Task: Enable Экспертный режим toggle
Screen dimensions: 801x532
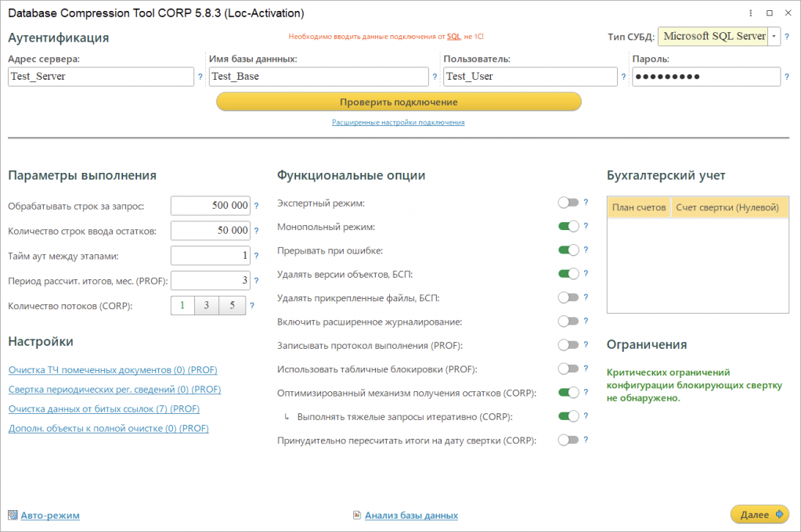Action: coord(568,203)
